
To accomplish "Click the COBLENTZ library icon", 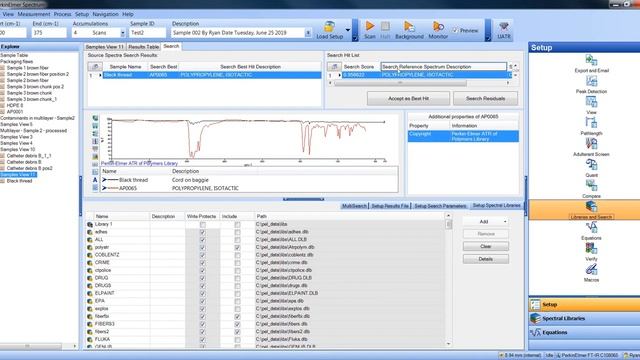I will click(x=90, y=255).
